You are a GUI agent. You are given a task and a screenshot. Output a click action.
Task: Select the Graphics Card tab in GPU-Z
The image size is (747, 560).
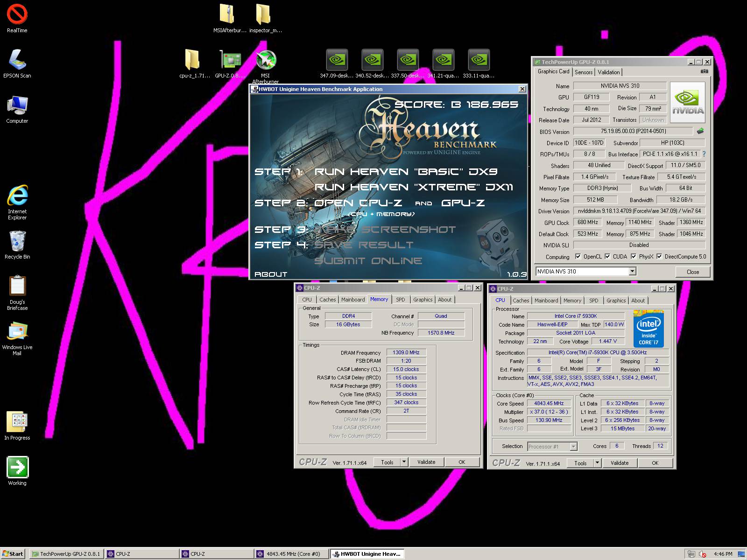[x=553, y=71]
